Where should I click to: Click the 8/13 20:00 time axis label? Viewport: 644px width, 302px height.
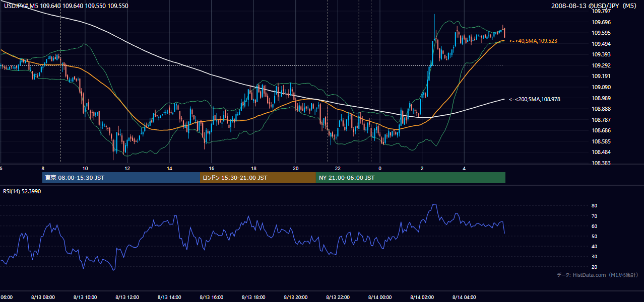pyautogui.click(x=295, y=297)
